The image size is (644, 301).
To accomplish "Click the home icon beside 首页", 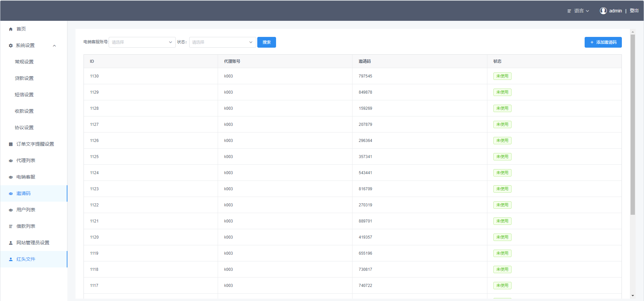I will coord(11,29).
